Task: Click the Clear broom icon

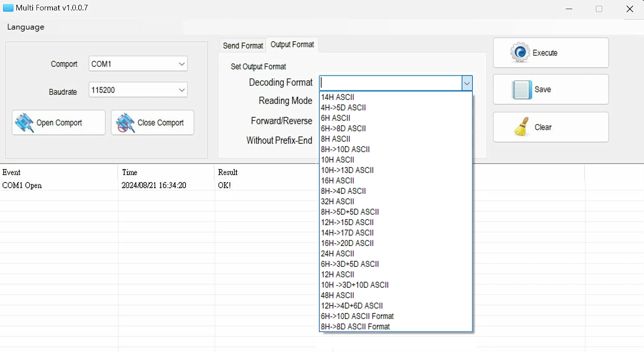Action: click(521, 127)
